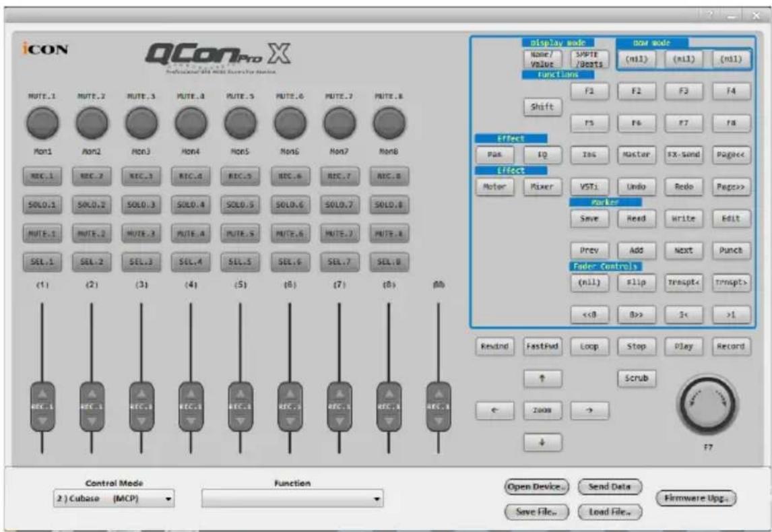Click the Shift function button
Viewport: 772px width, 532px height.
[542, 107]
